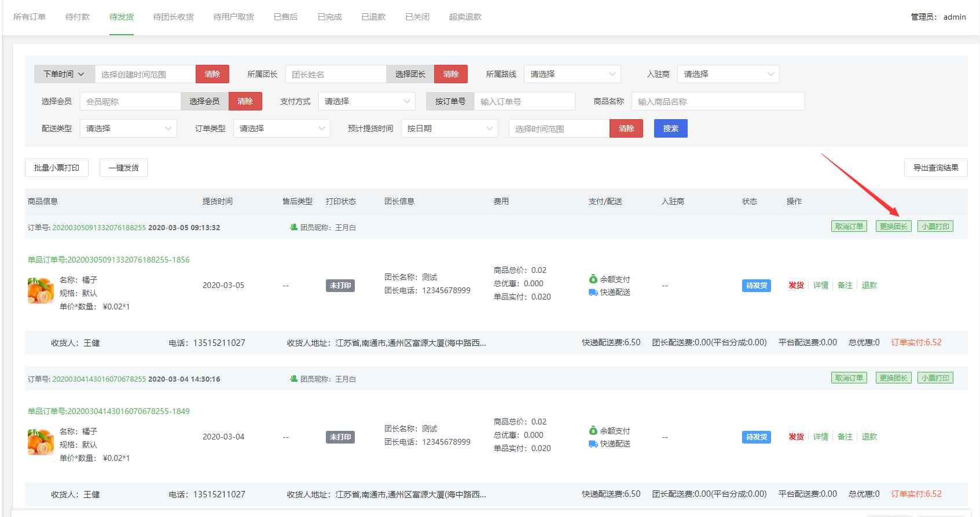Screen dimensions: 980x517
Task: Open the 下单时间 dropdown
Action: [64, 74]
